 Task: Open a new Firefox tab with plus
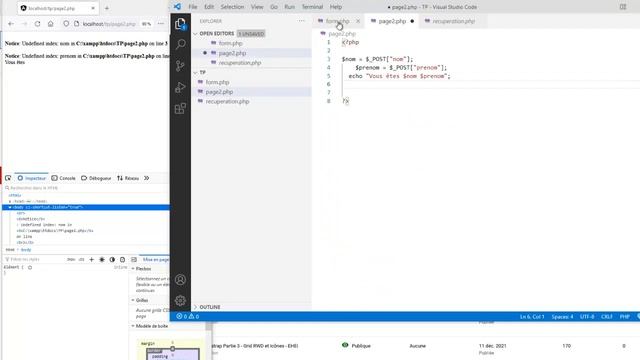click(x=107, y=8)
